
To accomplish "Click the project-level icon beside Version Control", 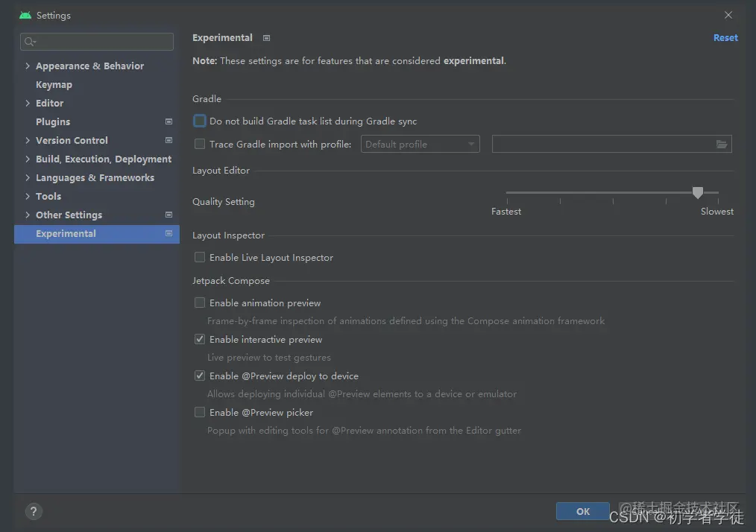I will [168, 140].
